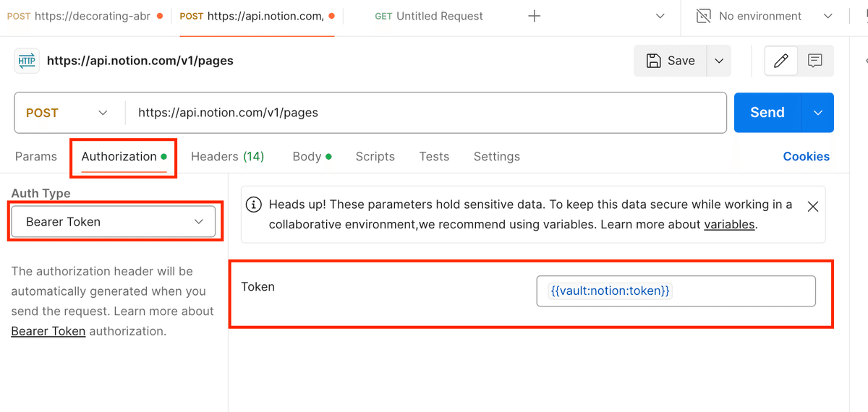Open the Cookies link

point(806,156)
